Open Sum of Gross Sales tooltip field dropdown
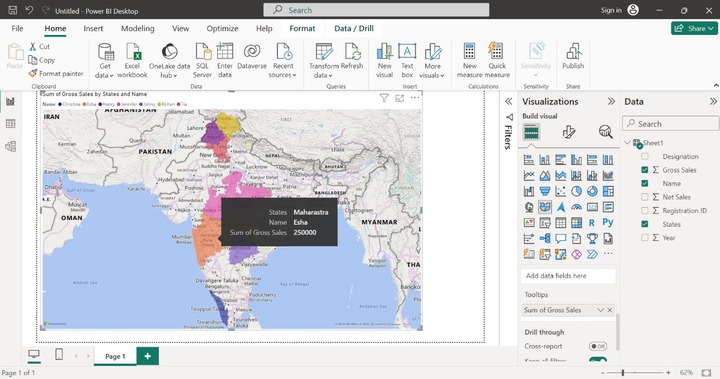 600,310
